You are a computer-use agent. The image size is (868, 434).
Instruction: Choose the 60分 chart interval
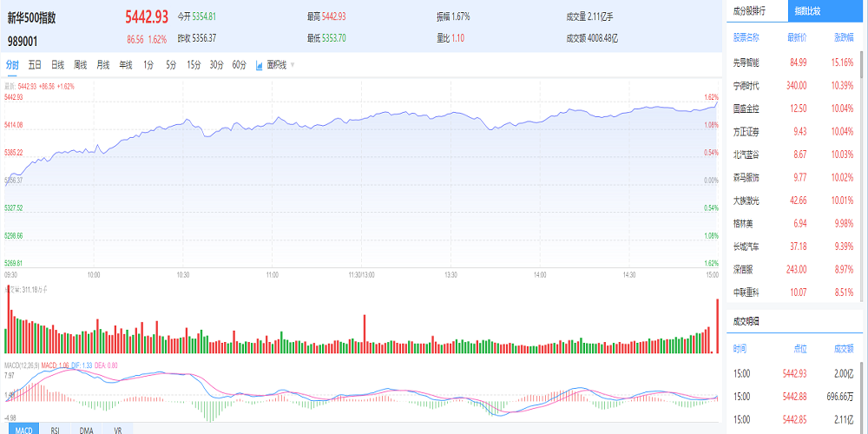pyautogui.click(x=239, y=65)
